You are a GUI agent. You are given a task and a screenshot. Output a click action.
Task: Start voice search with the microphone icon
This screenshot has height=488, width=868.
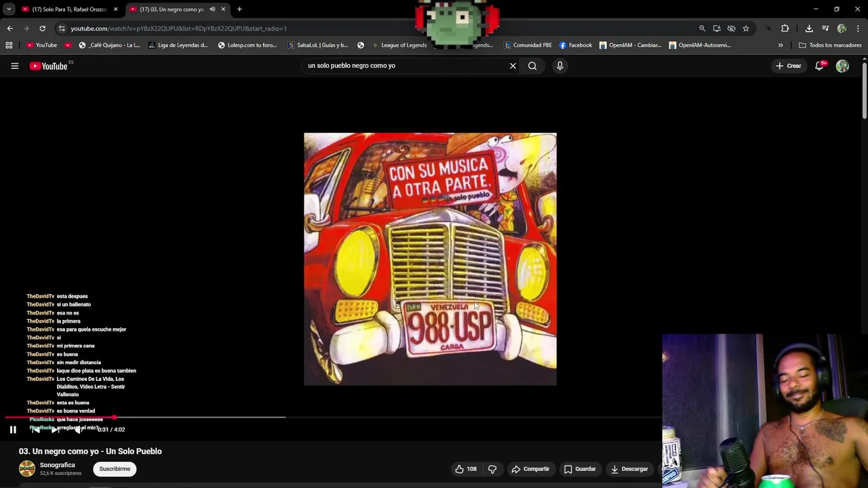coord(559,66)
